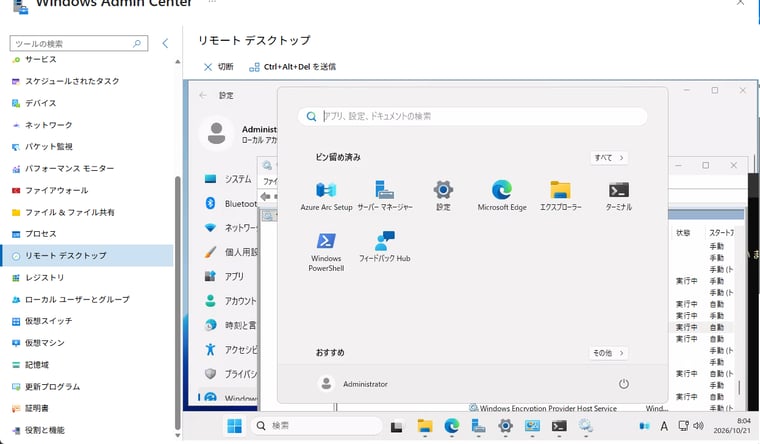This screenshot has height=444, width=760.
Task: Launch サーバー マネージャー from pinned apps
Action: 385,195
